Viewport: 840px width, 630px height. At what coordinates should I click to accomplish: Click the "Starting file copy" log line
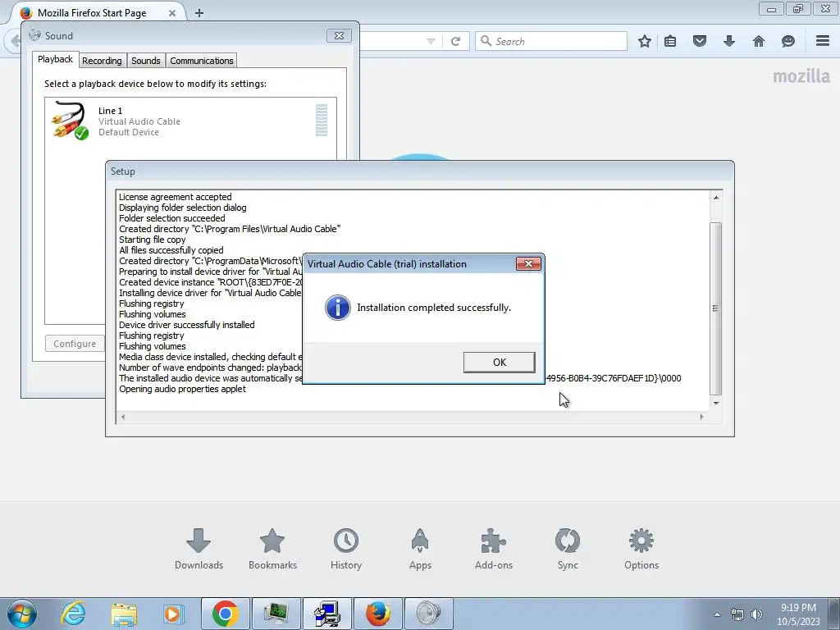click(x=152, y=240)
